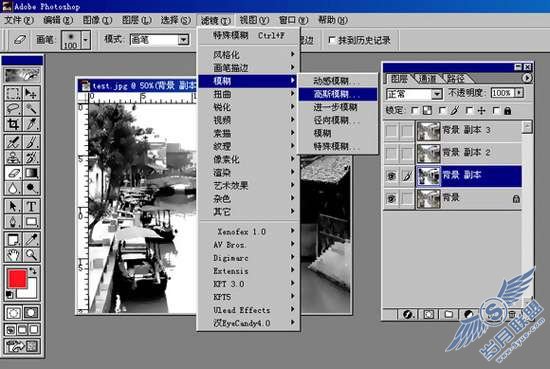This screenshot has width=550, height=369.
Task: Select the Crop tool in toolbox
Action: (13, 124)
